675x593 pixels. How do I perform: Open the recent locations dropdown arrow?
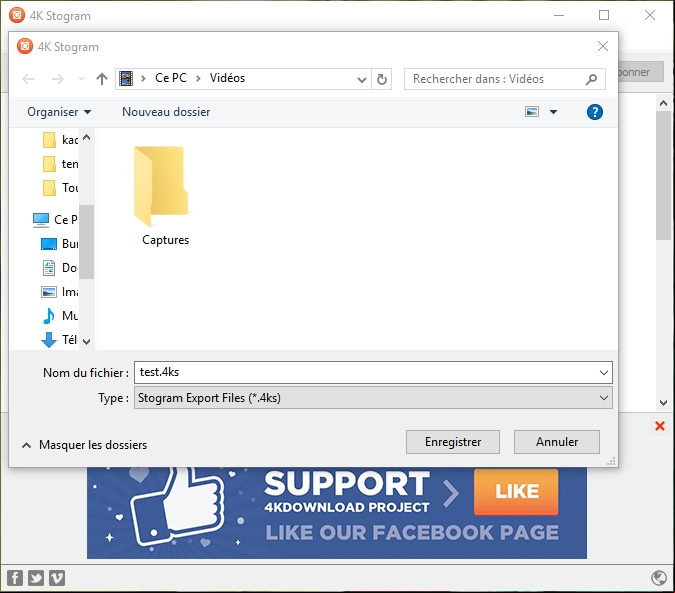point(81,79)
